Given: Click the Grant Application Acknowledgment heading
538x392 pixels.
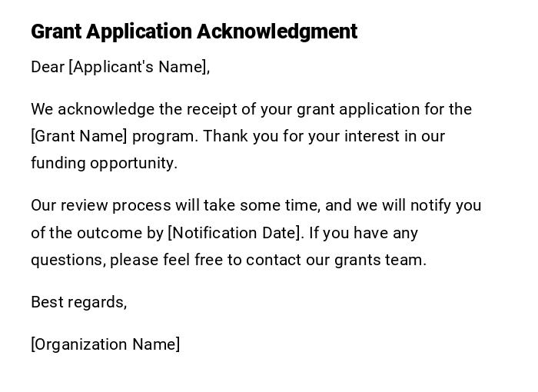Looking at the screenshot, I should [194, 32].
